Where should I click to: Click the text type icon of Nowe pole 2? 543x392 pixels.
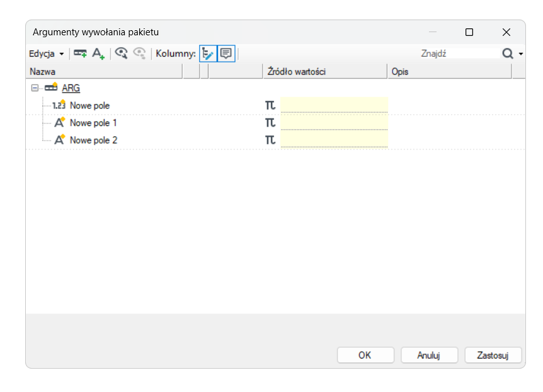60,140
